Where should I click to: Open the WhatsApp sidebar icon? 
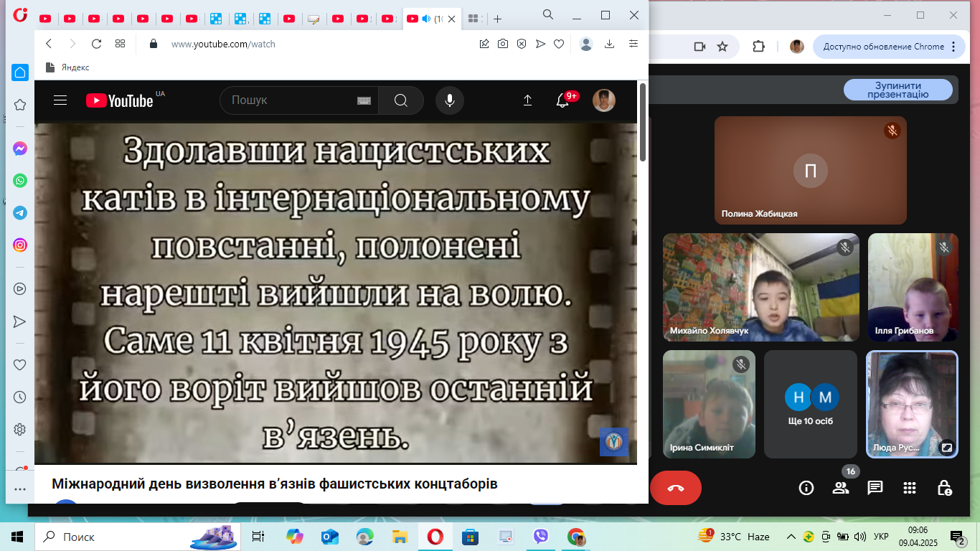point(20,181)
